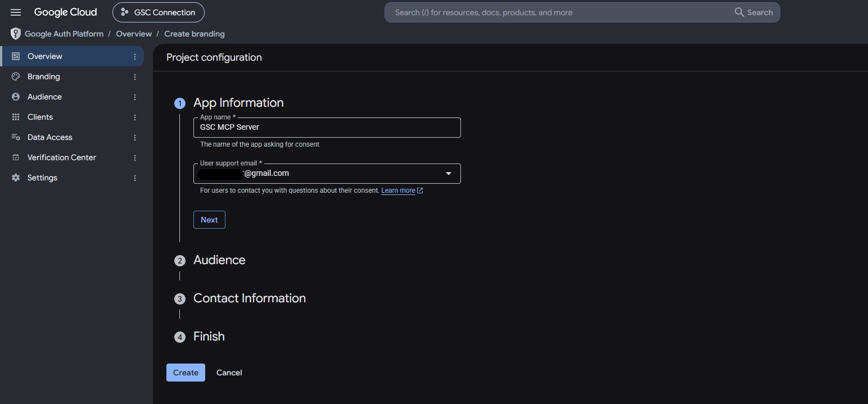Click the step 3 number badge
Viewport: 868px width, 404px height.
pyautogui.click(x=180, y=299)
